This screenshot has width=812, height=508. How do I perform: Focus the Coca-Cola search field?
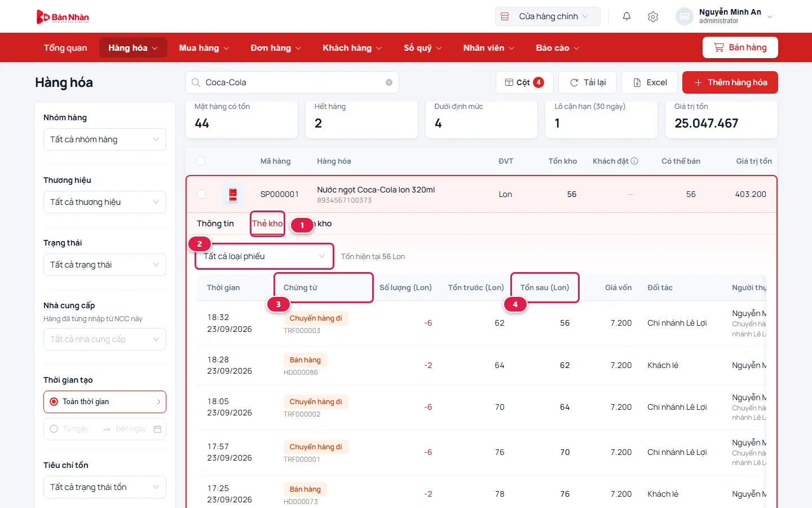click(292, 82)
